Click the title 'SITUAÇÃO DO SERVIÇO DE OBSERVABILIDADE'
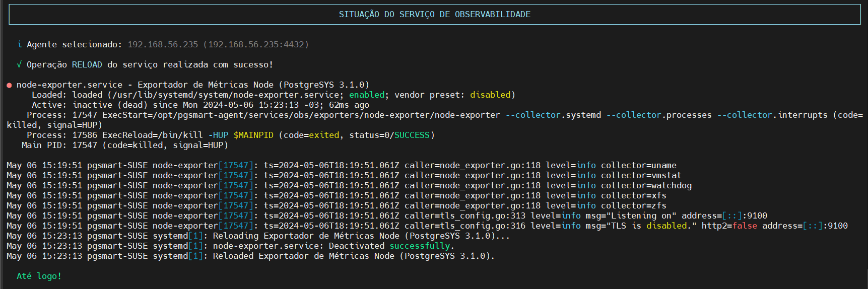The width and height of the screenshot is (868, 289). (434, 14)
